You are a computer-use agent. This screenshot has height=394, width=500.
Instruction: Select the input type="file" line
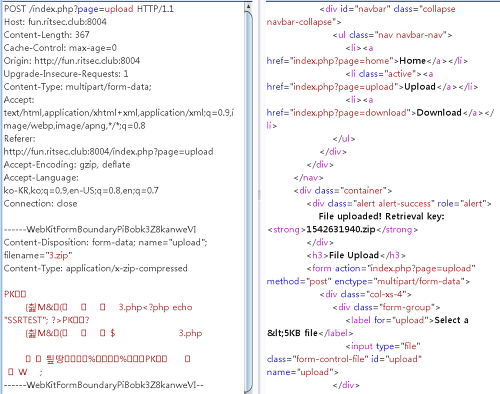pos(383,347)
